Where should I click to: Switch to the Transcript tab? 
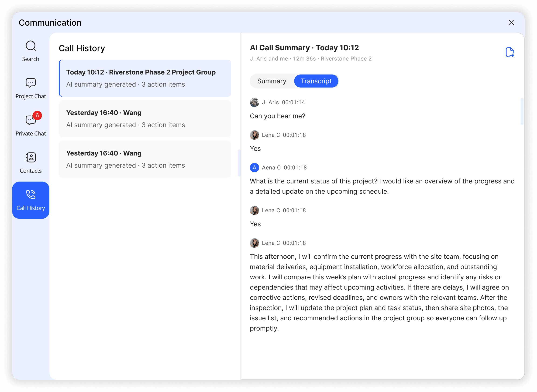pyautogui.click(x=316, y=81)
